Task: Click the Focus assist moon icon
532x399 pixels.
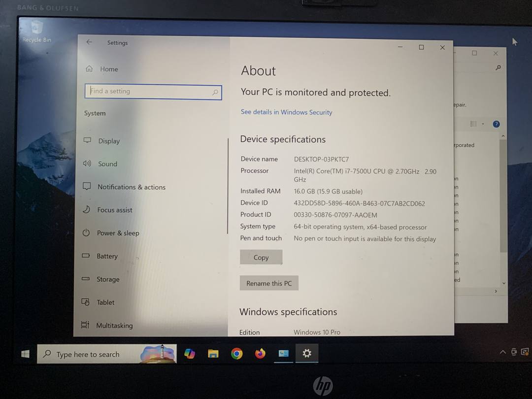Action: point(87,210)
